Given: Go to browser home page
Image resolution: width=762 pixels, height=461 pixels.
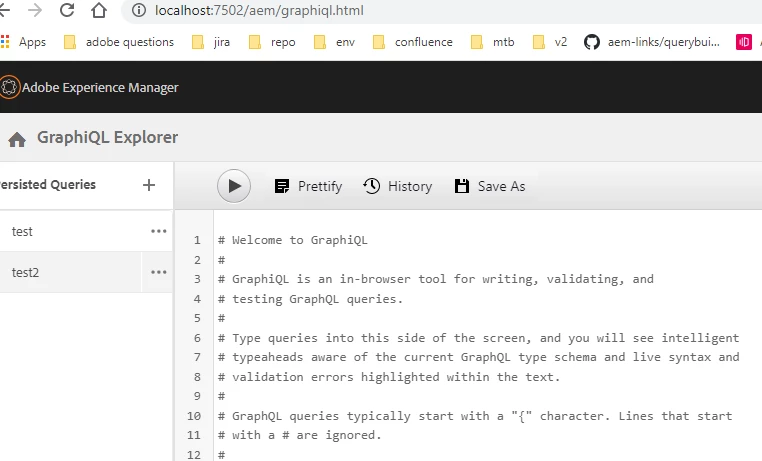Looking at the screenshot, I should click(x=99, y=10).
